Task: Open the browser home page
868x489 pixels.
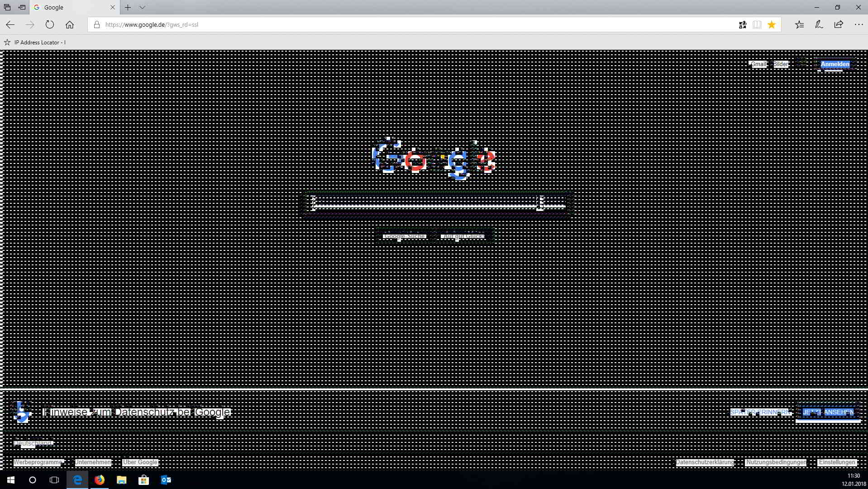Action: (69, 25)
